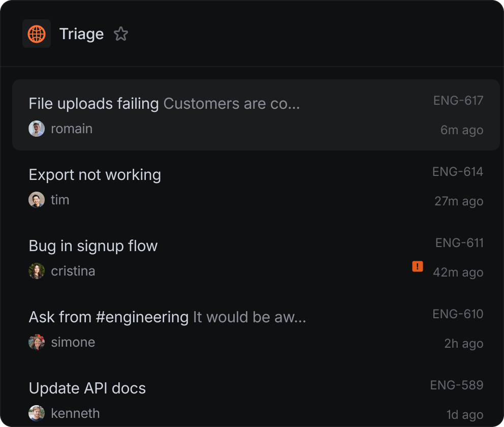This screenshot has height=427, width=504.
Task: Click romain's avatar on File uploads issue
Action: (37, 129)
